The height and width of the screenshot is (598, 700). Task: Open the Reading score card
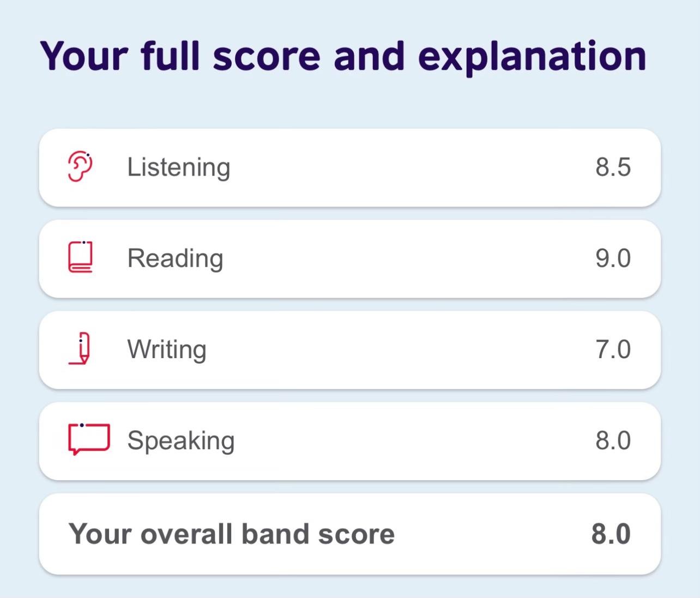pos(350,258)
